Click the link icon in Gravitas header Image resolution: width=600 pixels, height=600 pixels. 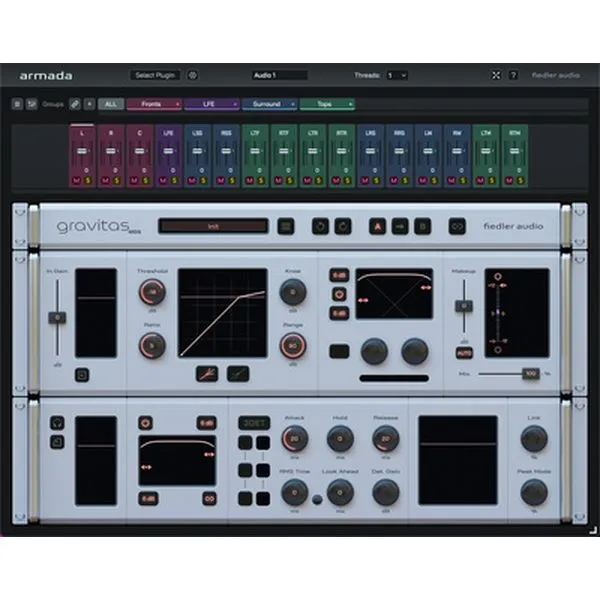tap(457, 227)
